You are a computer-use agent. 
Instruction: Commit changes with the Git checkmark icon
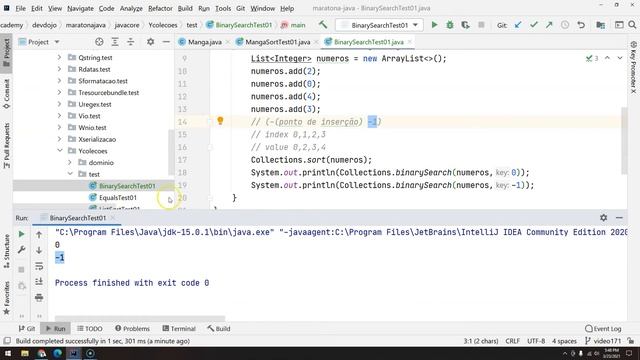pyautogui.click(x=533, y=25)
